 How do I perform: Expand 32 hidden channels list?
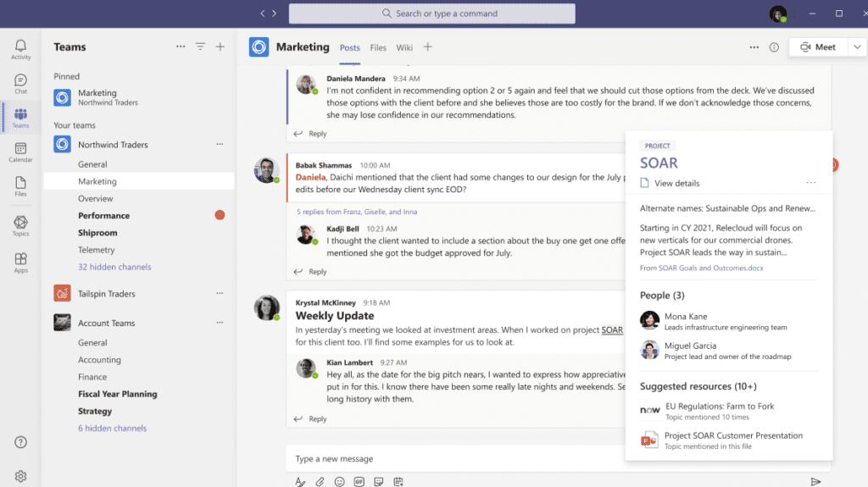click(114, 267)
